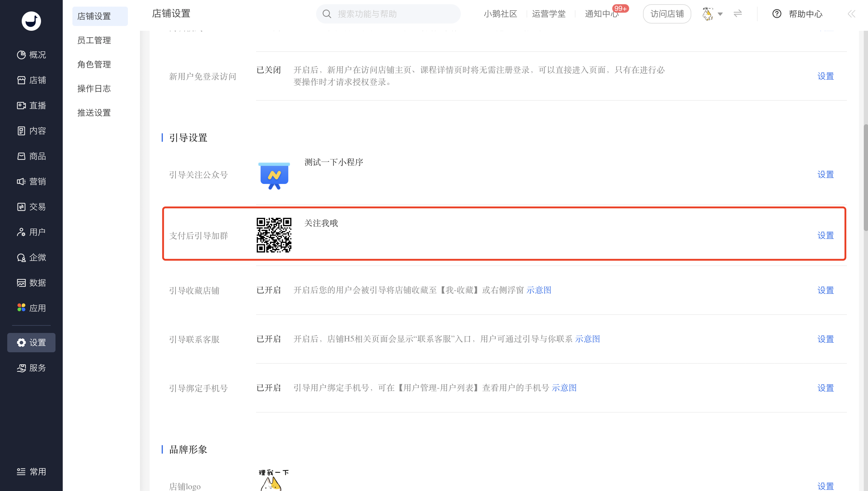
Task: Open 示意图 link for 引导收藏店铺
Action: (539, 290)
